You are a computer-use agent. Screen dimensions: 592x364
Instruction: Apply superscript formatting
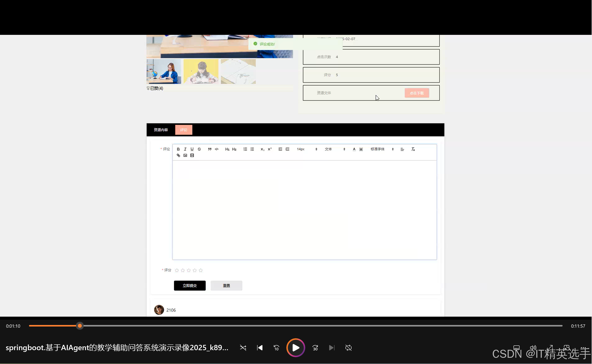coord(270,149)
